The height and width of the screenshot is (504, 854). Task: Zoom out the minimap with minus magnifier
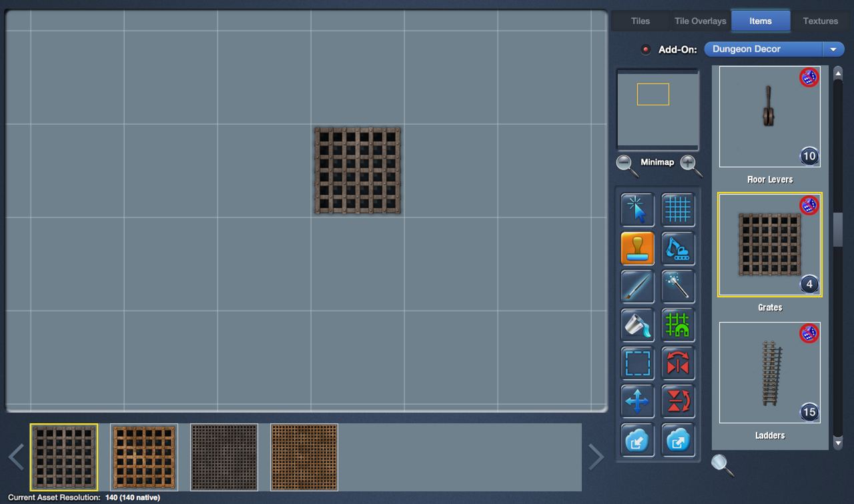tap(626, 165)
